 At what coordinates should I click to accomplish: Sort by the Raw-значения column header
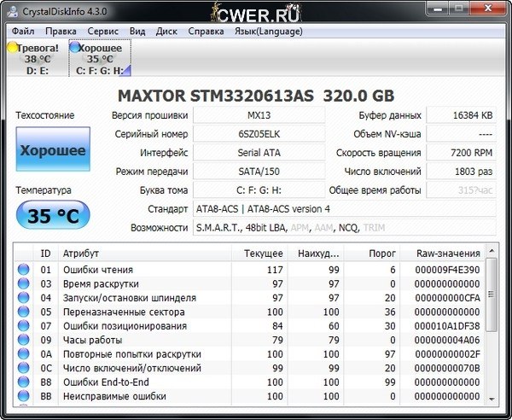click(x=450, y=254)
